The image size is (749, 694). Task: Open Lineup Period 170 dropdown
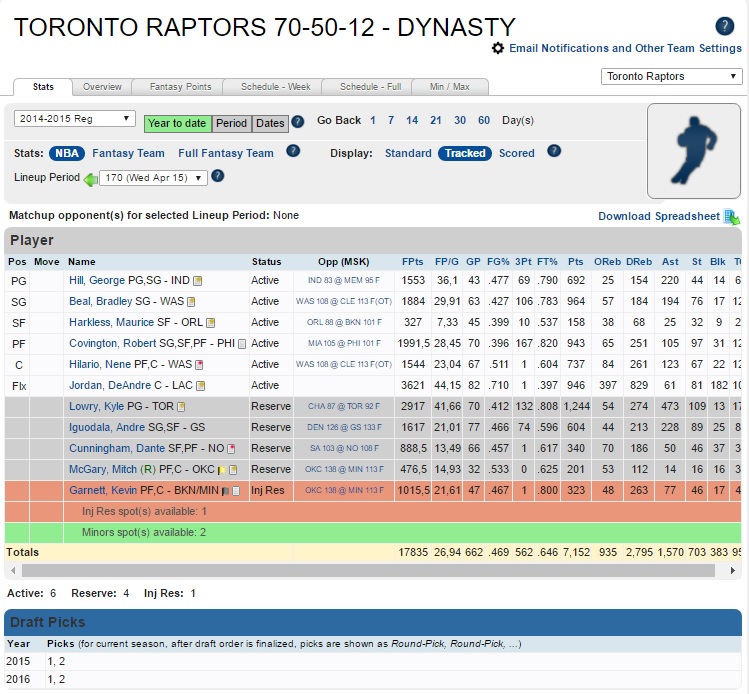click(x=153, y=178)
